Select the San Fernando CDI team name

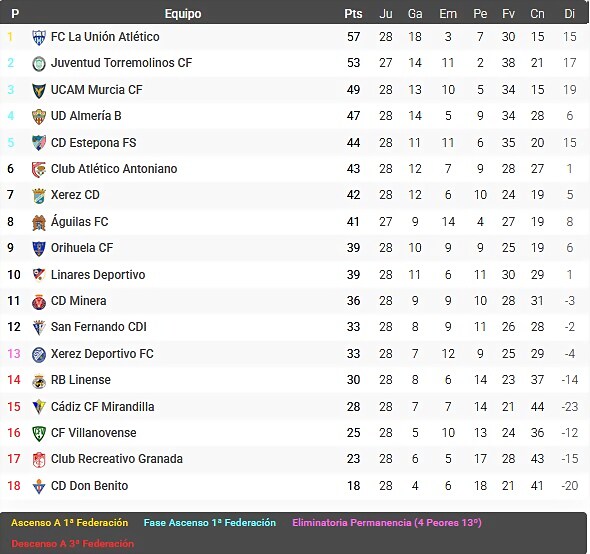99,327
